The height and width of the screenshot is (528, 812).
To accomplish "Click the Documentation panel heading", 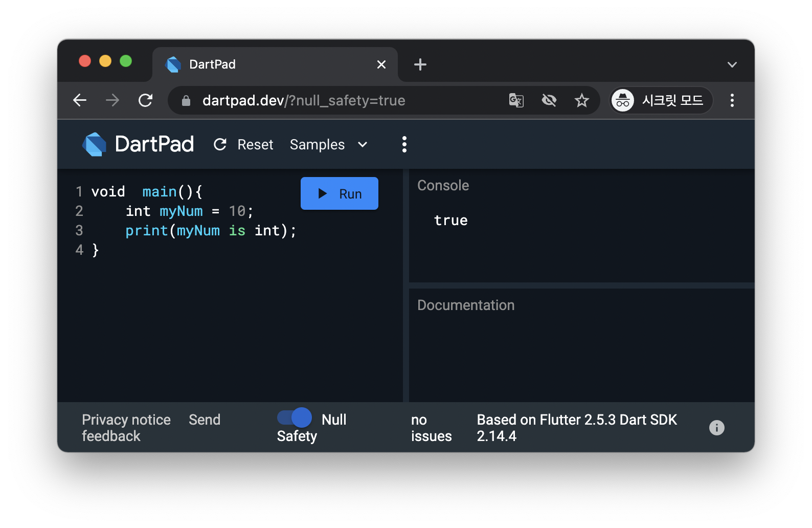I will [466, 305].
